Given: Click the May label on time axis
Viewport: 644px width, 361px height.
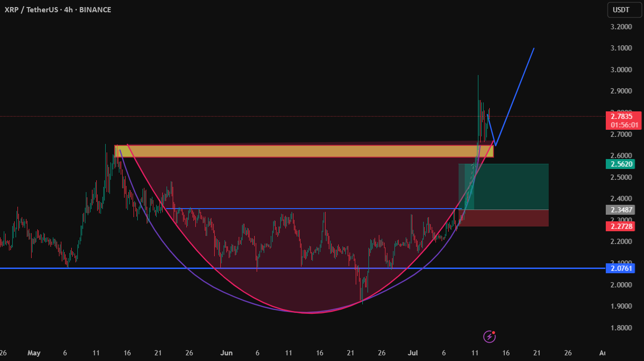Looking at the screenshot, I should click(34, 353).
